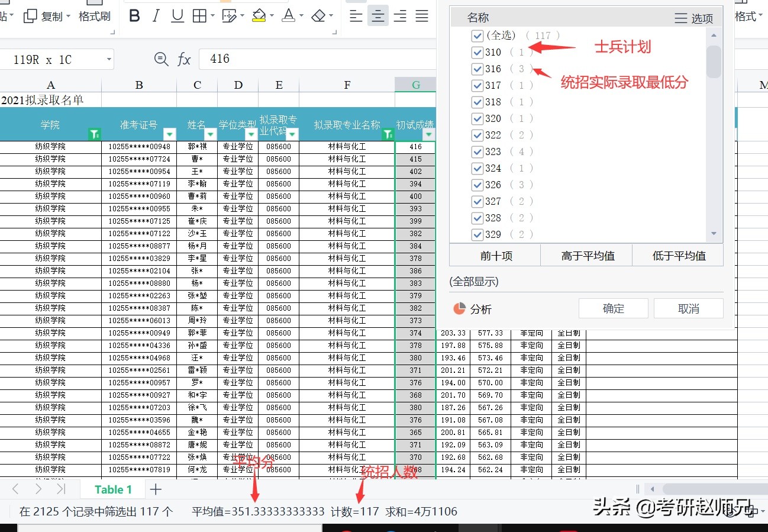The width and height of the screenshot is (768, 532).
Task: Click the 格式刷 format painter icon
Action: click(x=94, y=17)
